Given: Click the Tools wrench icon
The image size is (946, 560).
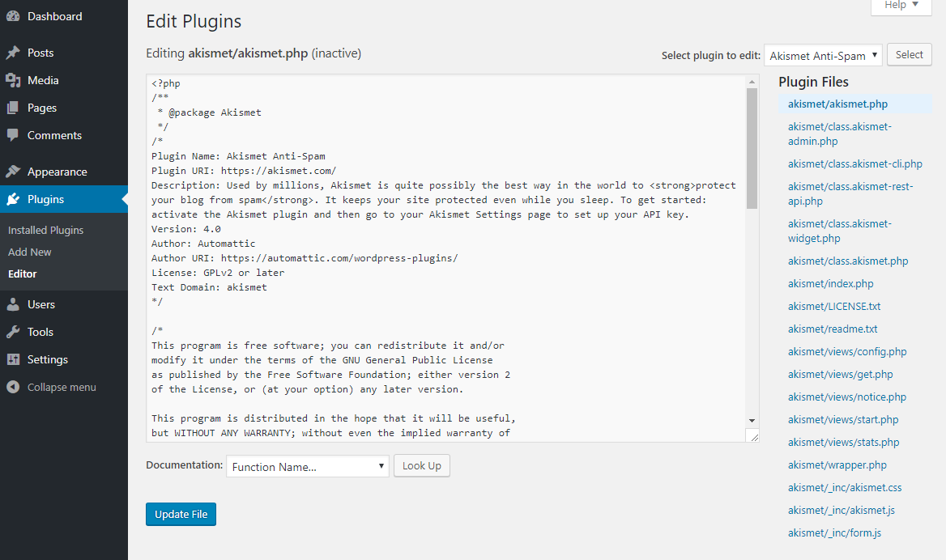Looking at the screenshot, I should 13,332.
